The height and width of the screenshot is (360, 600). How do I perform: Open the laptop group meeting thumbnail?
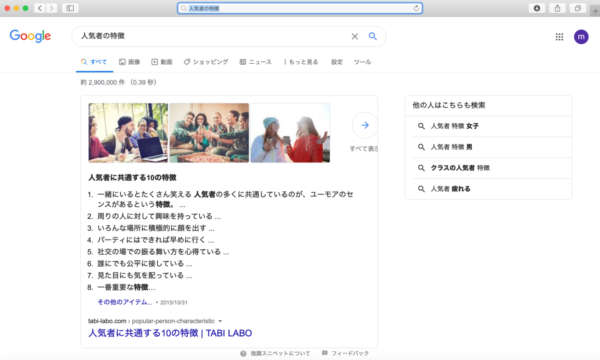[128, 133]
